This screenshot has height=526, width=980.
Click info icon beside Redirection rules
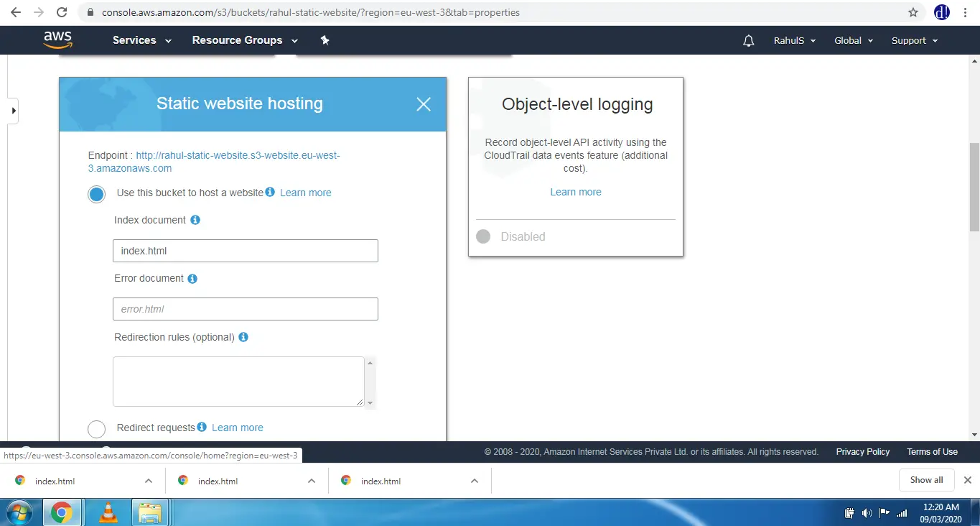243,337
